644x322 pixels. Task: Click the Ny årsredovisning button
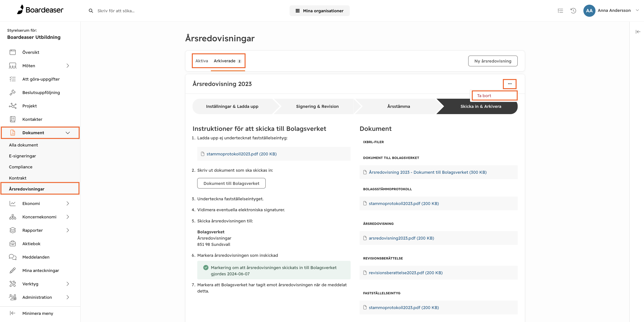pos(493,61)
